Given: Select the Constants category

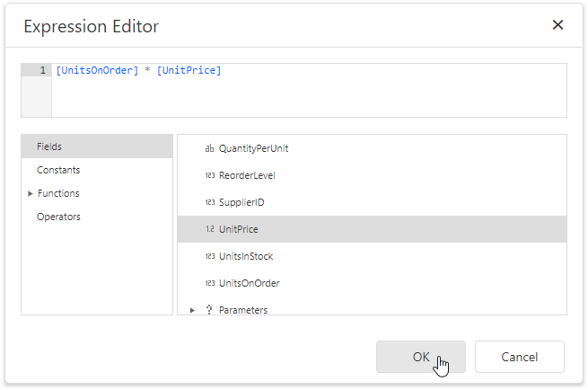Looking at the screenshot, I should 58,170.
